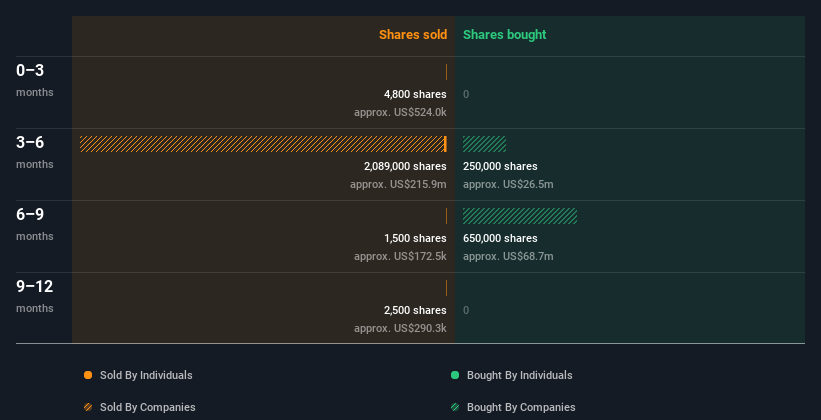821x420 pixels.
Task: Click approx. US$524.0k amount
Action: tap(400, 112)
